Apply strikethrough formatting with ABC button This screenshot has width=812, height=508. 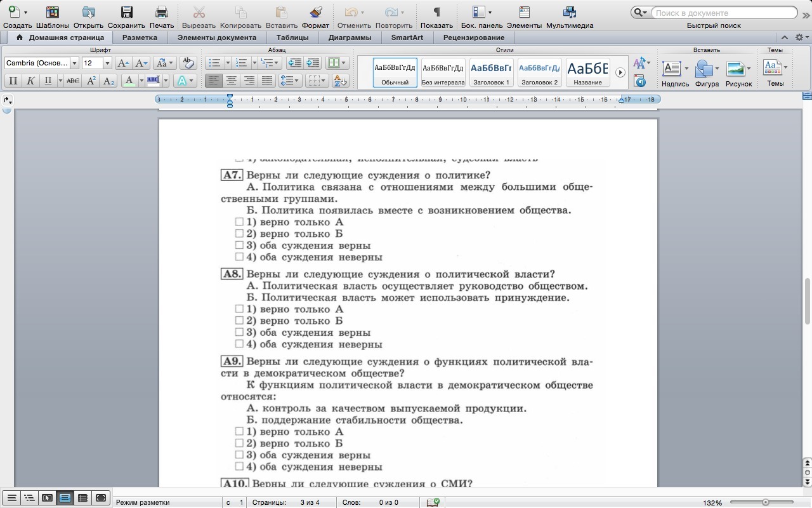click(x=73, y=81)
